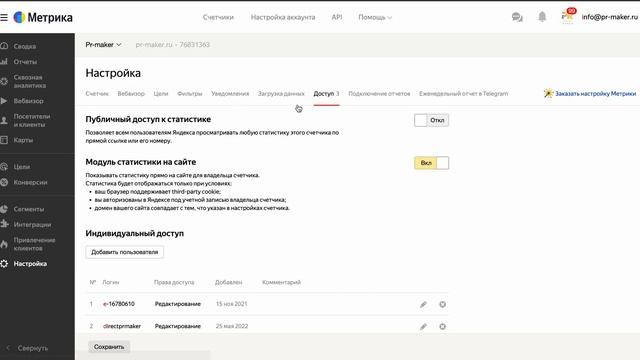This screenshot has width=640, height=360.
Task: Open the notifications bell
Action: pos(542,17)
